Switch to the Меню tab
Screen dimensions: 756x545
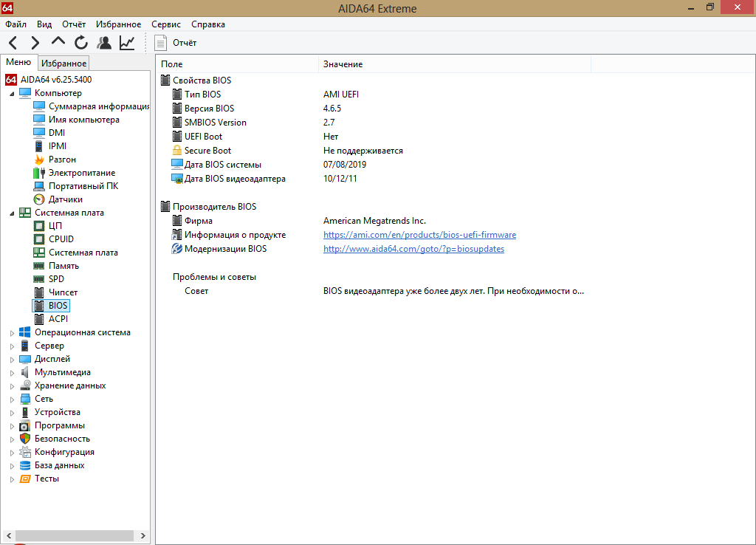coord(18,62)
